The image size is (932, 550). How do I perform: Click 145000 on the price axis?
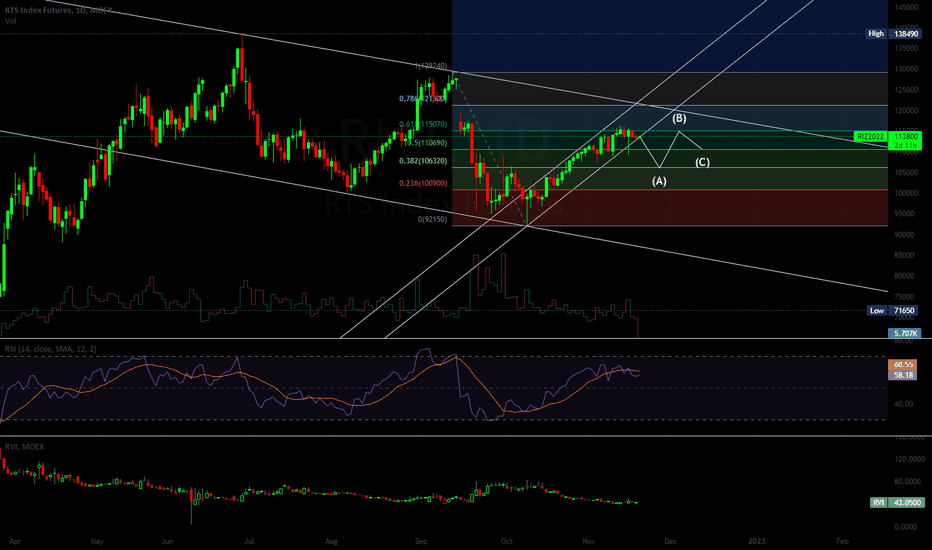905,7
